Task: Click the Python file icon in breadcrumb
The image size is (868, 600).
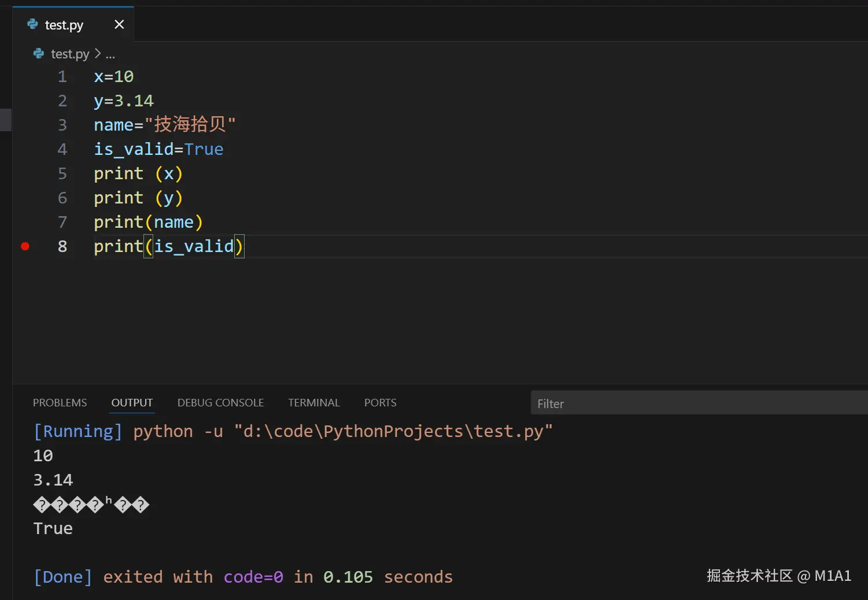Action: [x=39, y=54]
